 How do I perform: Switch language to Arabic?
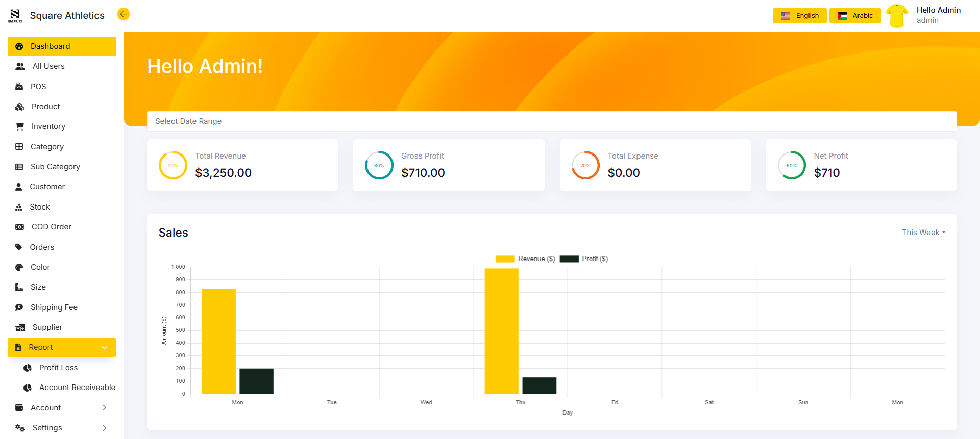pos(855,16)
